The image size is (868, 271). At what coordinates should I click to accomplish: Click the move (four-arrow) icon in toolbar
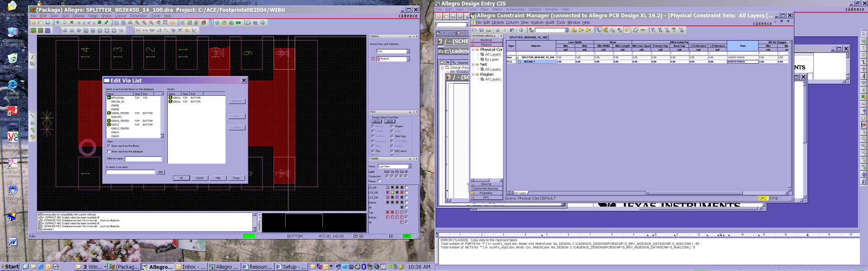[x=57, y=23]
